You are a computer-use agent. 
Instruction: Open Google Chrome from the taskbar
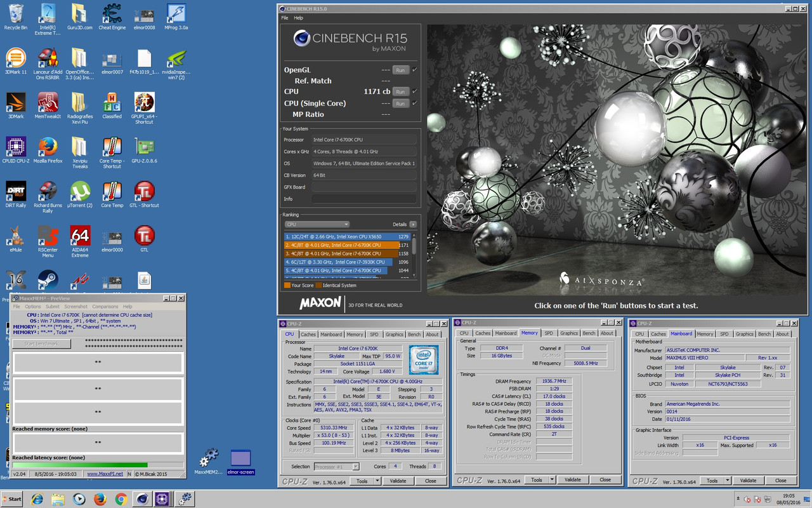tap(121, 499)
